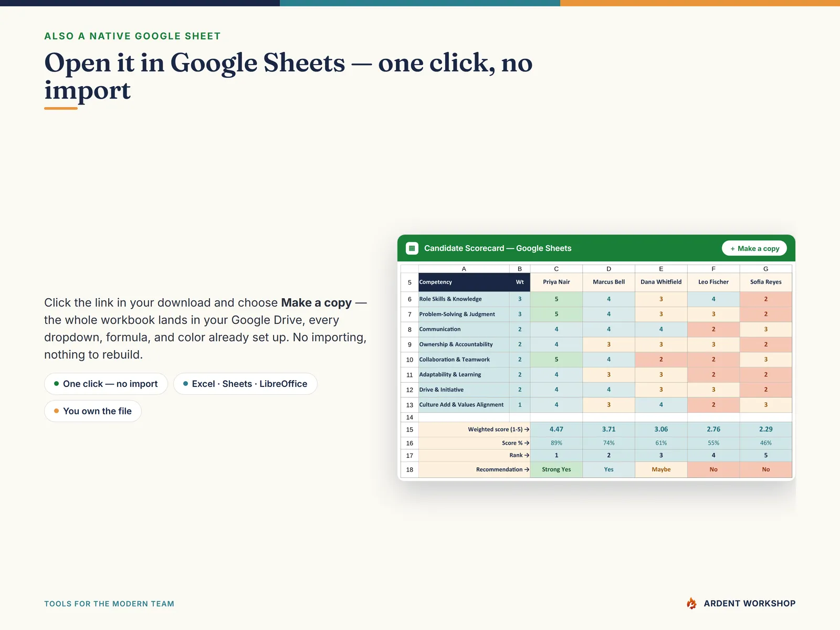840x630 pixels.
Task: Click the 89% score cell
Action: click(556, 443)
